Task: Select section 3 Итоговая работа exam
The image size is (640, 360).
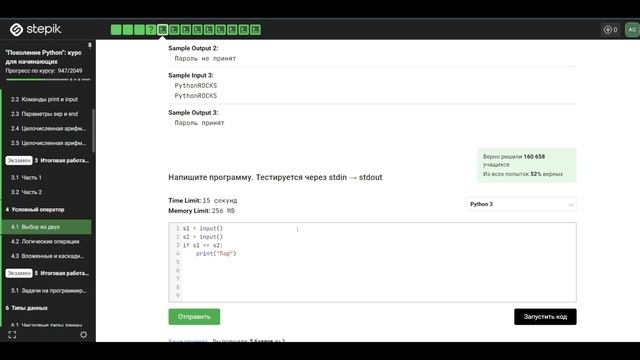Action: (x=47, y=160)
